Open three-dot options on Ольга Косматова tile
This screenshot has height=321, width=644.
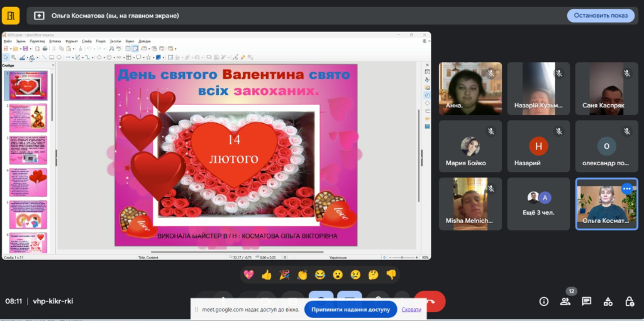(x=626, y=188)
